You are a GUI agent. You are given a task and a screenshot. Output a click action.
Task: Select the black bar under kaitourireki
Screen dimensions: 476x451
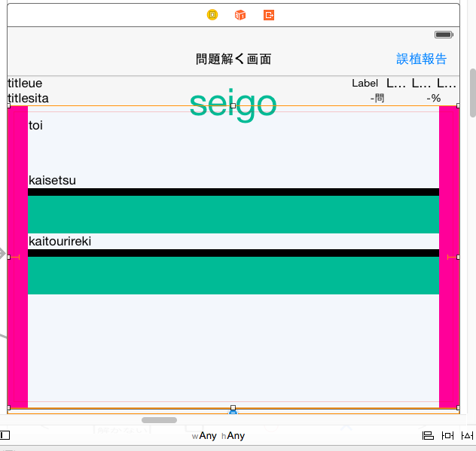point(233,253)
